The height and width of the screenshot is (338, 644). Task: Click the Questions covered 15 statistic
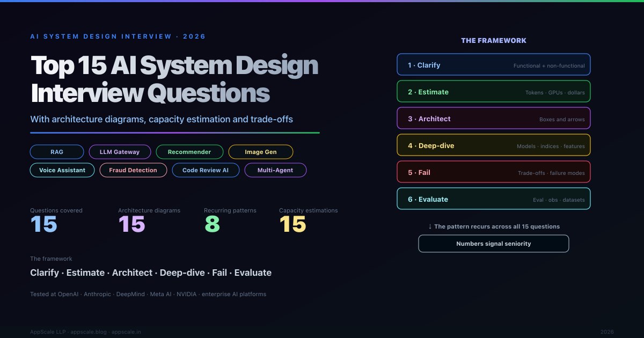point(43,224)
